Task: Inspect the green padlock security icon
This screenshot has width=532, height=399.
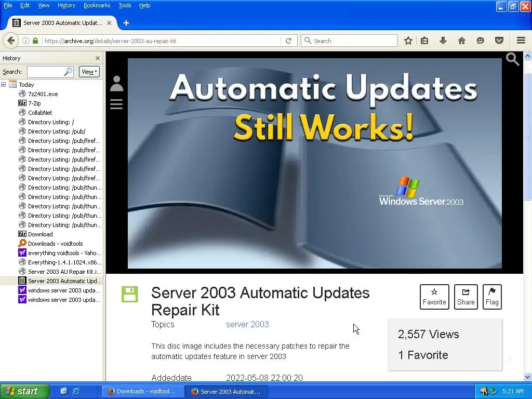Action: click(x=35, y=41)
